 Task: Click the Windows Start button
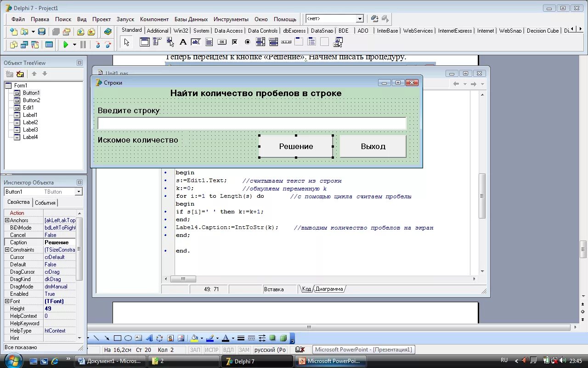click(13, 361)
